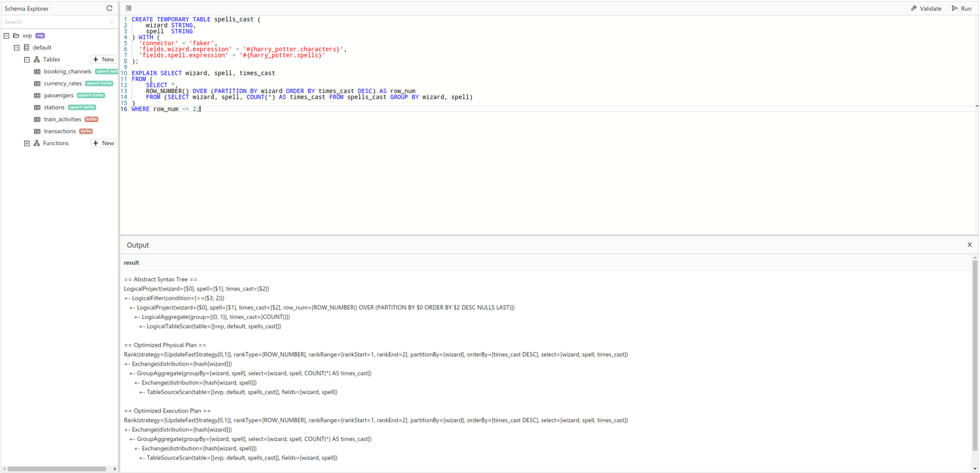Click the upsert-kafka badge on currency_rates
980x473 pixels.
click(99, 83)
